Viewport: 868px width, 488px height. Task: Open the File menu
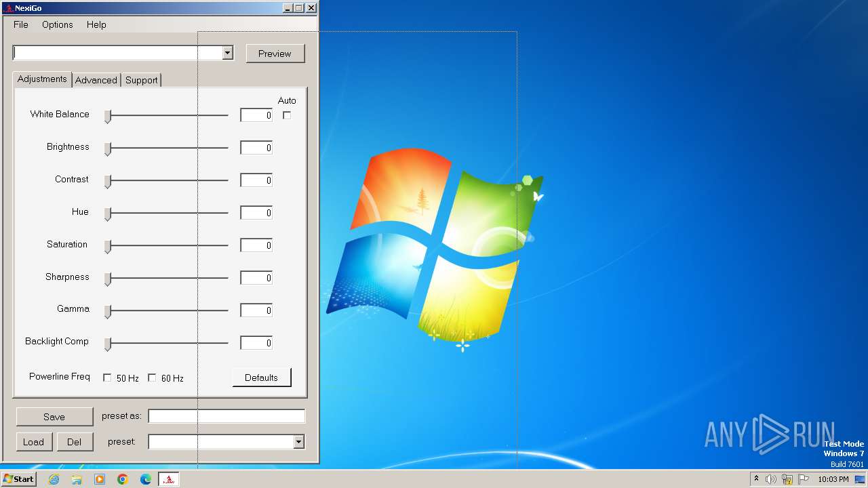pos(21,24)
